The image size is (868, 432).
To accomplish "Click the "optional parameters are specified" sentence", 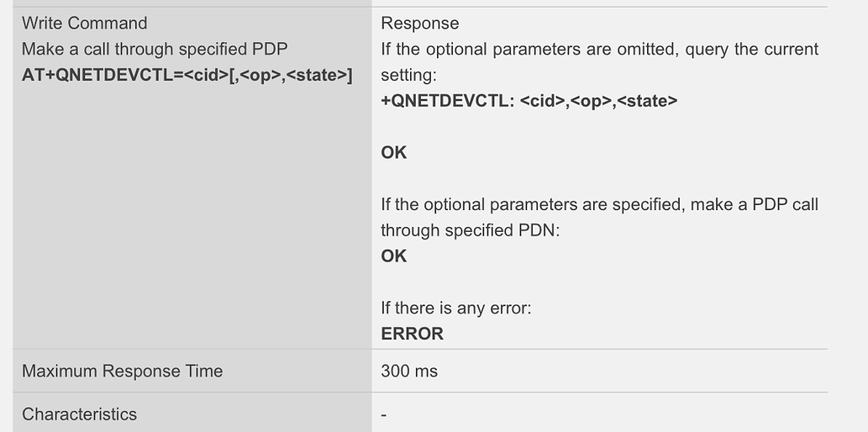I will point(599,204).
